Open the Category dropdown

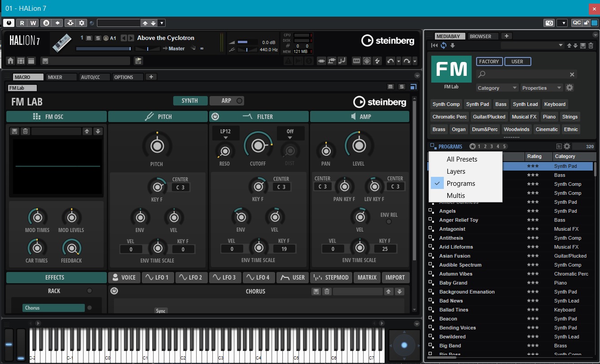[x=497, y=88]
